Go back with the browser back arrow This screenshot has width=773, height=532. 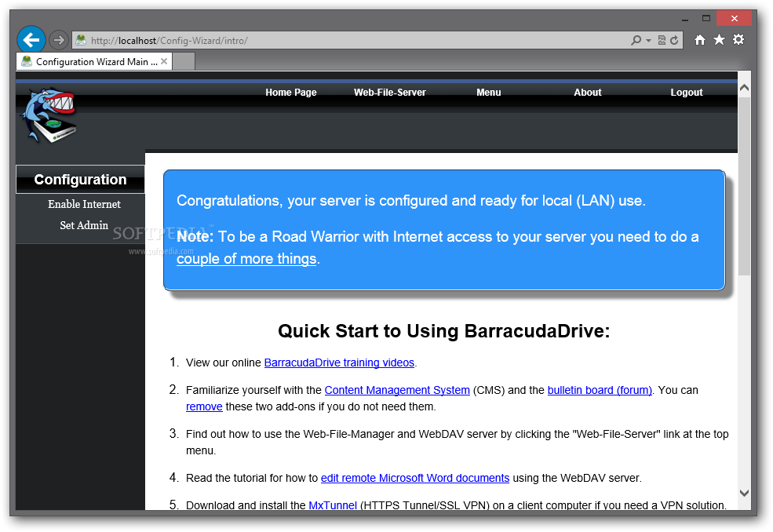[x=31, y=40]
